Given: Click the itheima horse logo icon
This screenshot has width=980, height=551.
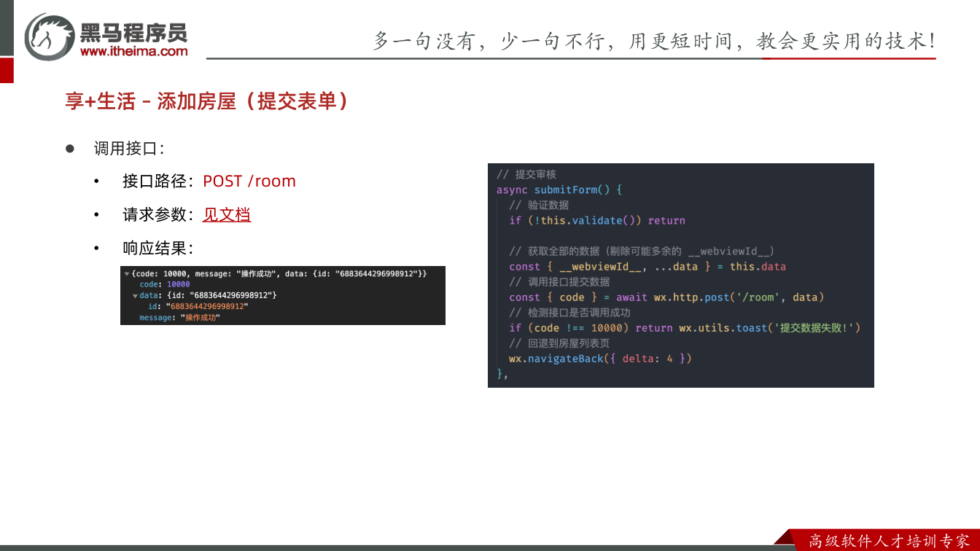Looking at the screenshot, I should click(50, 36).
